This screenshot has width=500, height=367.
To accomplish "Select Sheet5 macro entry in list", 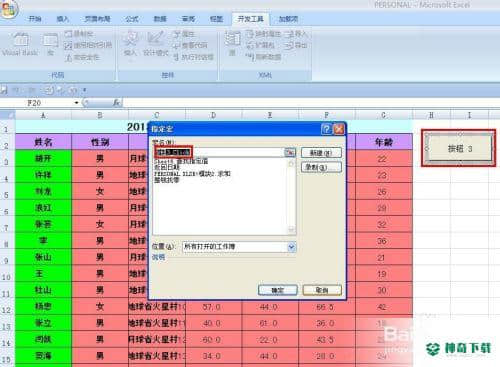I will pos(181,161).
